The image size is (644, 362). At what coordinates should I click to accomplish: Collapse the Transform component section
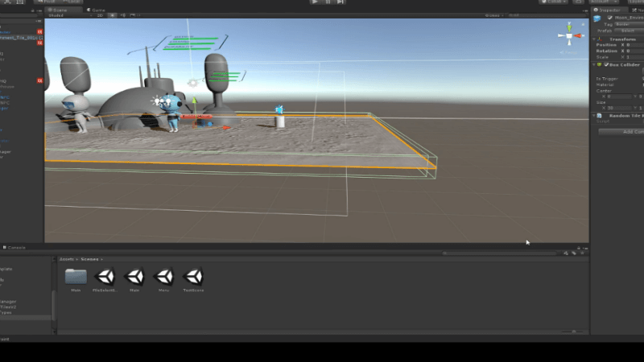coord(596,38)
